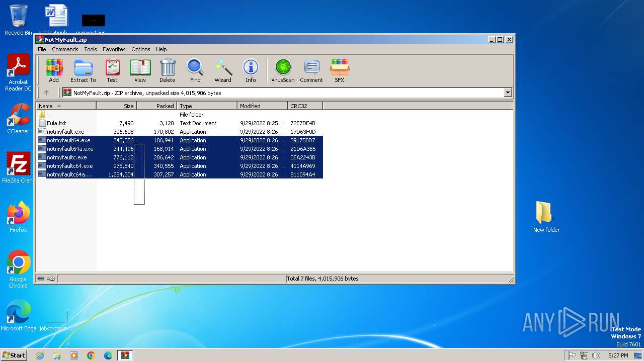Select the parent folder '..' row
The image size is (644, 362).
click(180, 115)
